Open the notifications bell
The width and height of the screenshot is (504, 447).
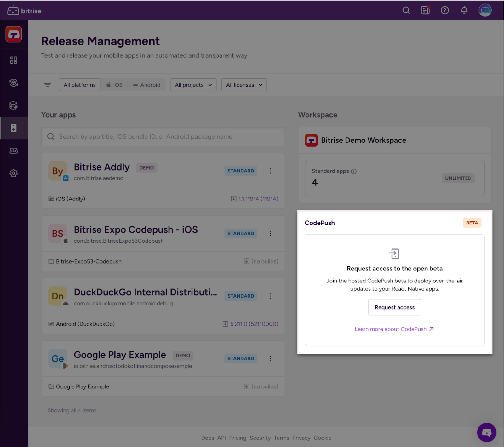coord(464,10)
